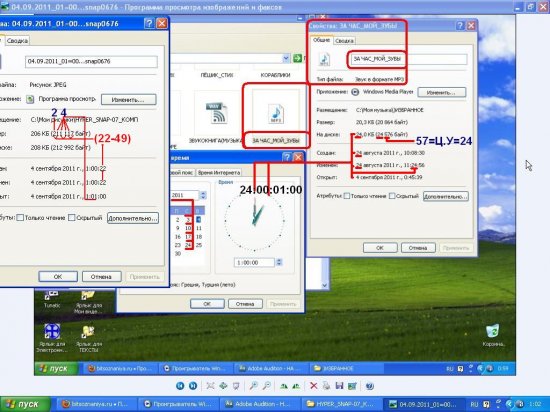Viewport: 550px width, 412px height.
Task: Click OK in the date and time dialog
Action: click(207, 304)
